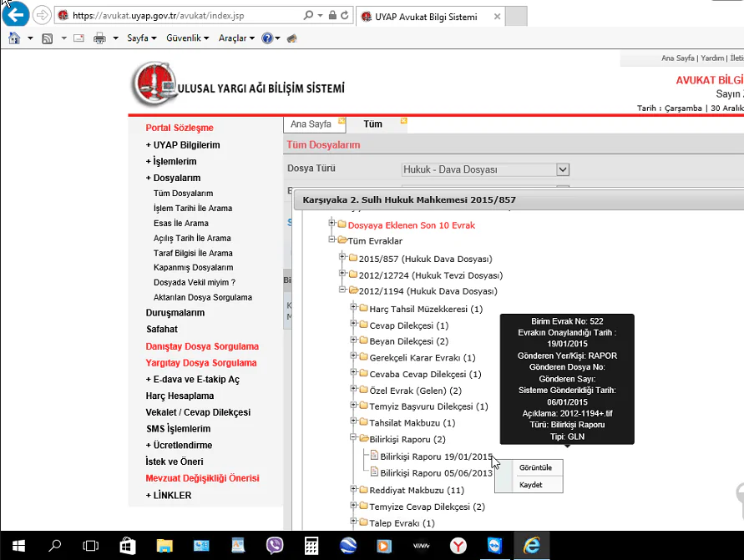Choose Kaydet from the context menu
This screenshot has width=744, height=560.
[530, 485]
